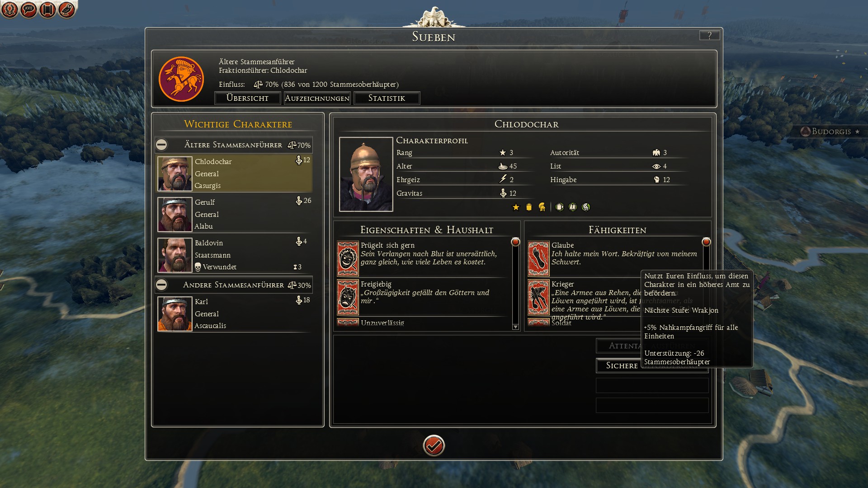Open the Übersicht tab
868x488 pixels.
pos(247,98)
